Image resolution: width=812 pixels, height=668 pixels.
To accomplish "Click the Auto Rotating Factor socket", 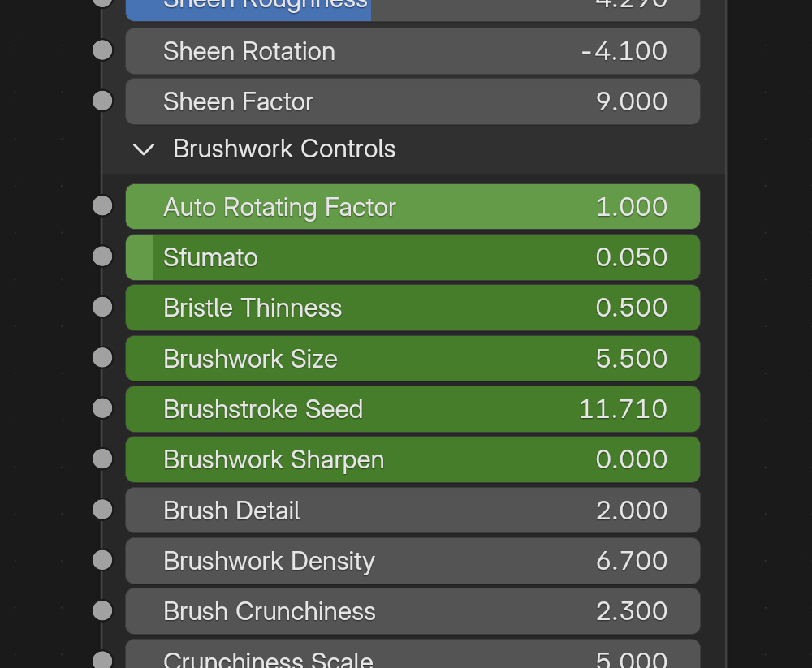I will (102, 206).
